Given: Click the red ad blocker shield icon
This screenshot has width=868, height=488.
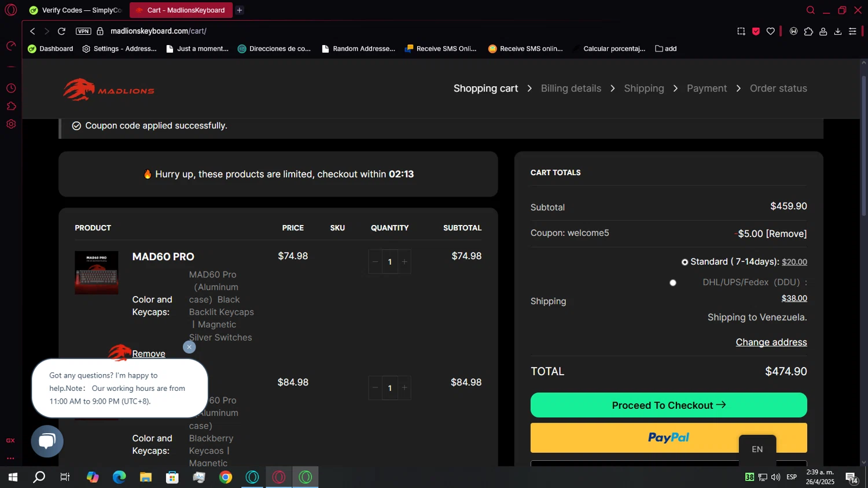Looking at the screenshot, I should (x=756, y=31).
